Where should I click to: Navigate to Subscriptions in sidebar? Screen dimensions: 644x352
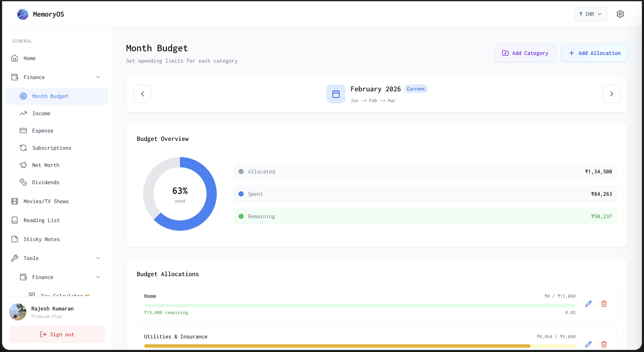tap(51, 148)
